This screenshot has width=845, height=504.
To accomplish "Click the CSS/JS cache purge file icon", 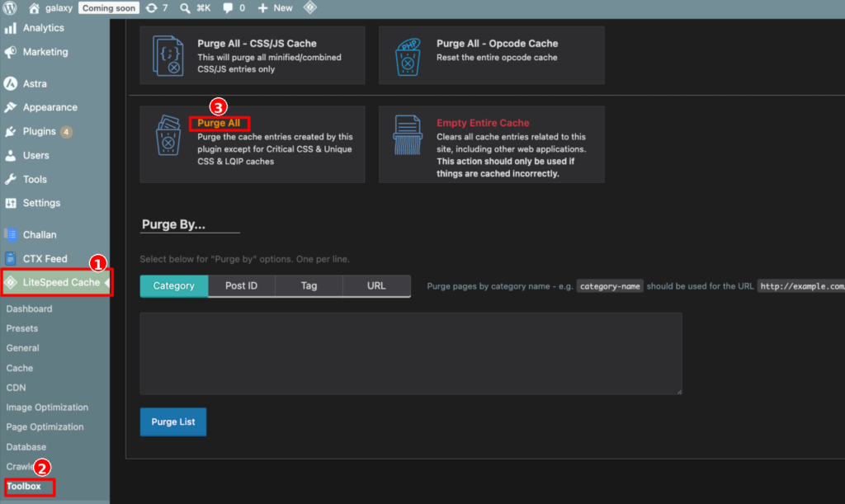I will [168, 55].
